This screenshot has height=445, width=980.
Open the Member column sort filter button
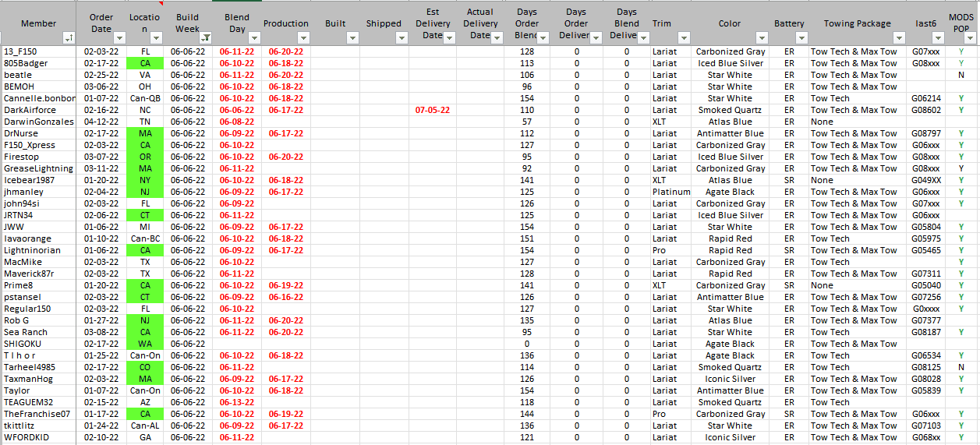tap(69, 37)
